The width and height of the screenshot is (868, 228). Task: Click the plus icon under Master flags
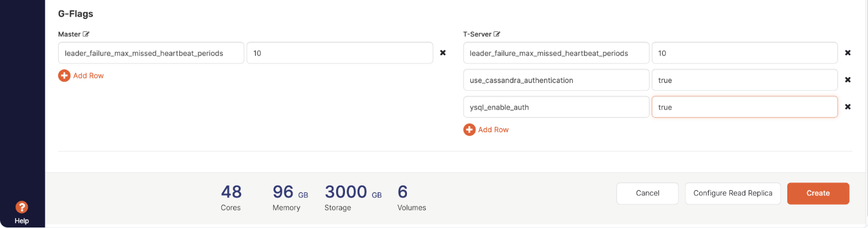(64, 76)
